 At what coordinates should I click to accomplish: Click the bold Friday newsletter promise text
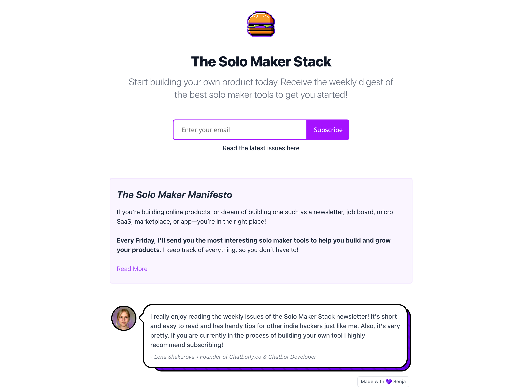coord(253,240)
